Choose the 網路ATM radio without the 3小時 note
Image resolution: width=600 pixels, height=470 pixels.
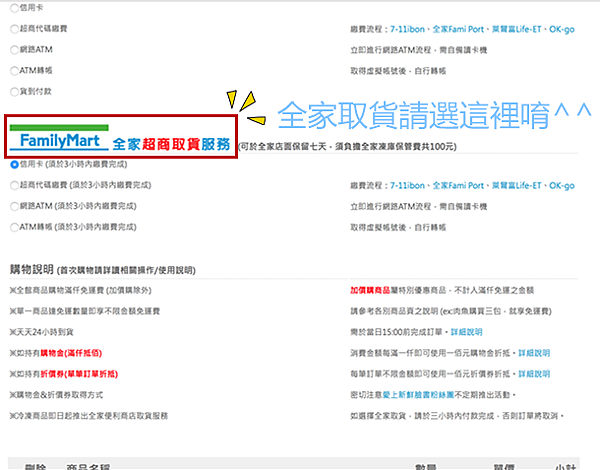14,50
